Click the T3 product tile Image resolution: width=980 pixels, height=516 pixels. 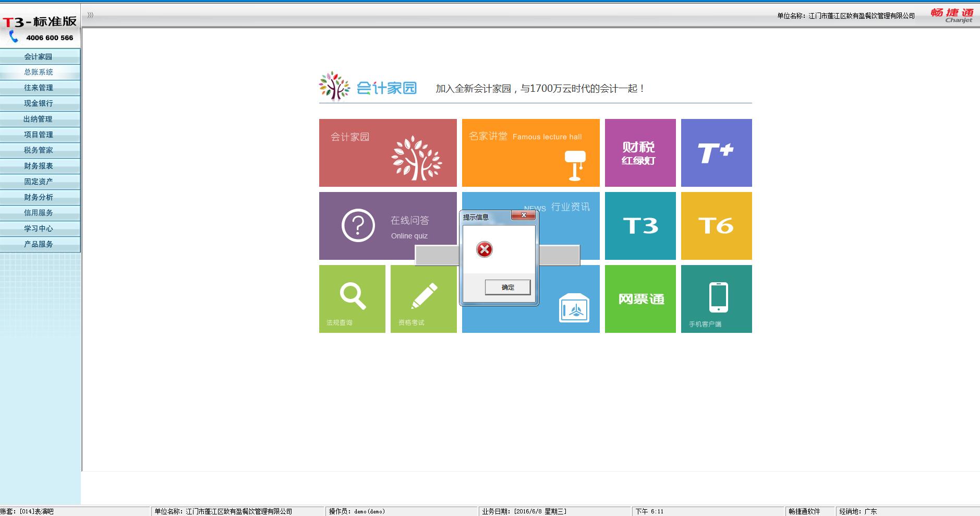[x=640, y=226]
